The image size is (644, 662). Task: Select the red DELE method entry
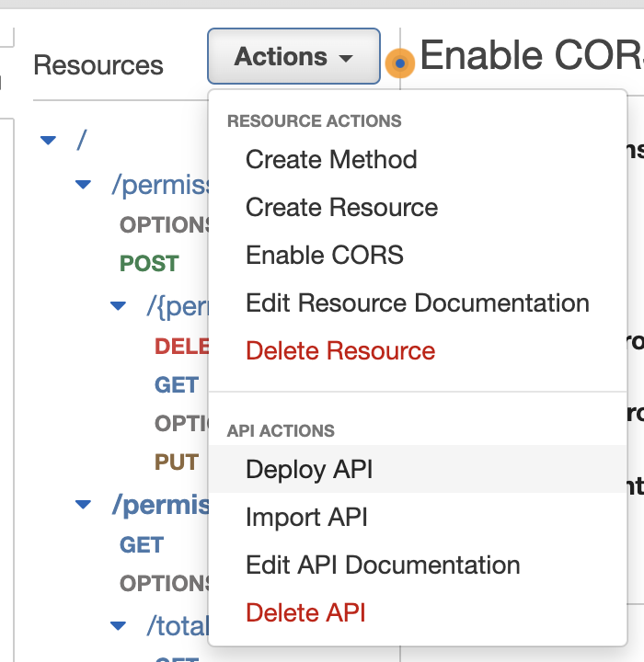tap(182, 346)
